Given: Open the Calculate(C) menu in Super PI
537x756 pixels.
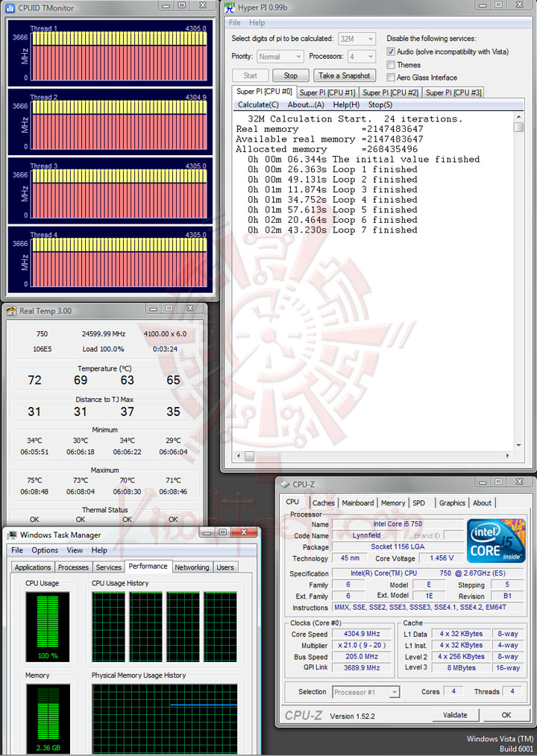Looking at the screenshot, I should click(x=258, y=104).
